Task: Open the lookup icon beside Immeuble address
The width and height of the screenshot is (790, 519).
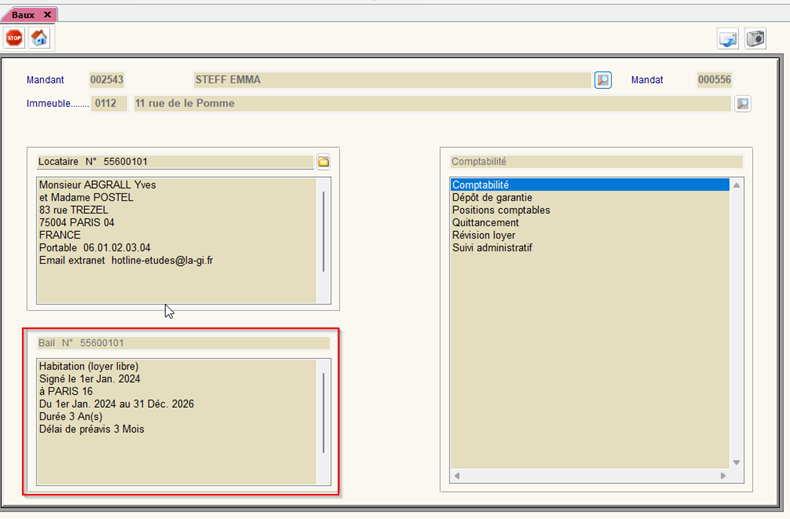Action: coord(742,103)
